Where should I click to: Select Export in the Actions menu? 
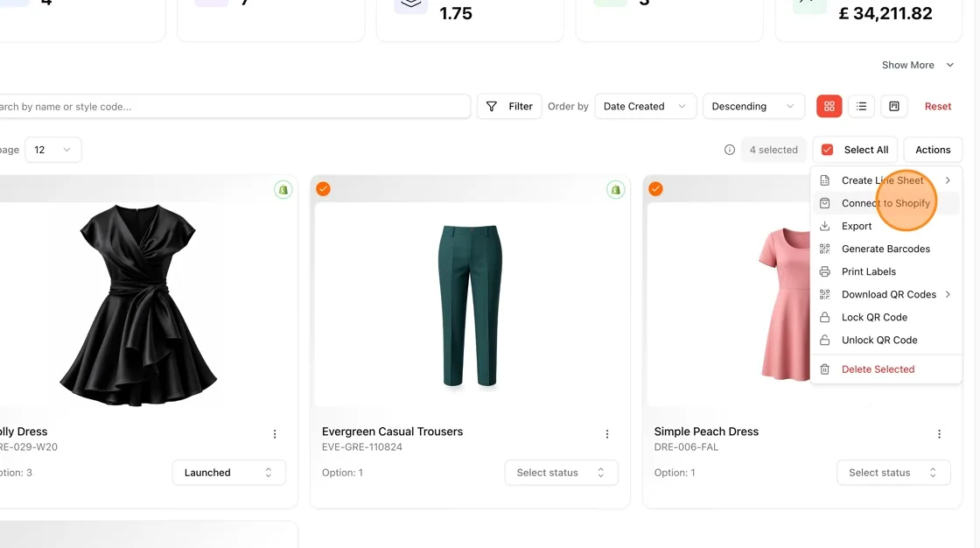coord(886,226)
